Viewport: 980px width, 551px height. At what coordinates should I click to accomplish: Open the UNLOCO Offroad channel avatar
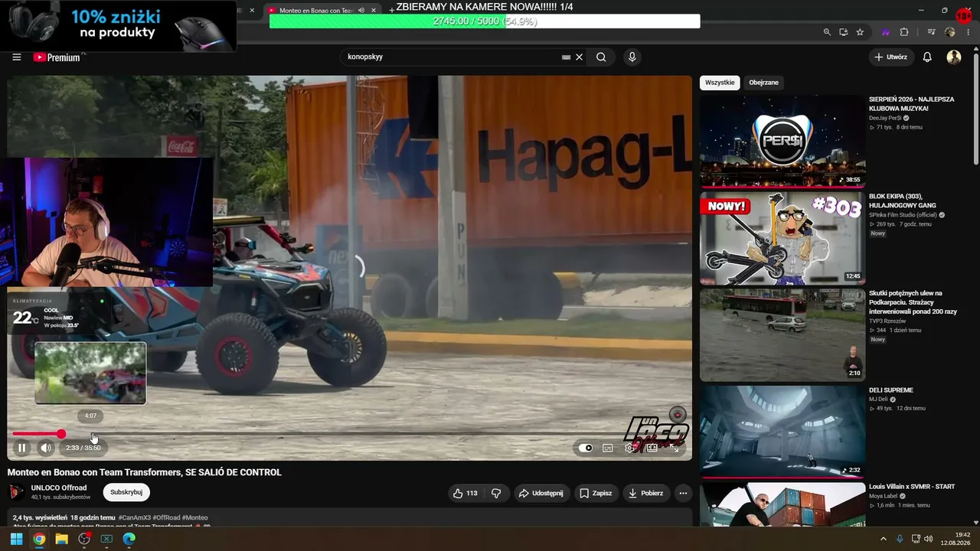pyautogui.click(x=16, y=492)
